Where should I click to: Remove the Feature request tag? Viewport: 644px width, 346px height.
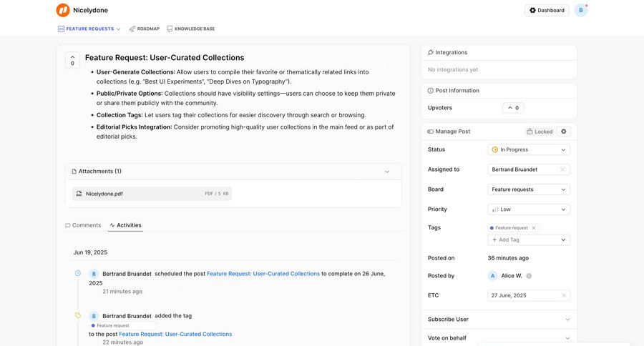534,228
